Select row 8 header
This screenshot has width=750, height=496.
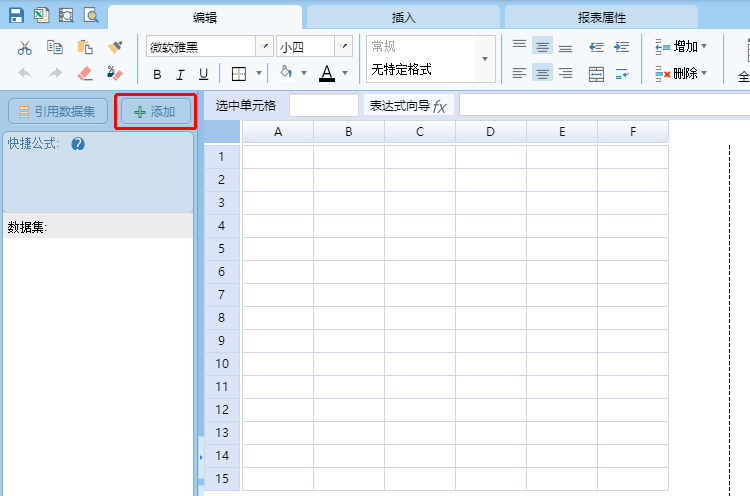221,318
